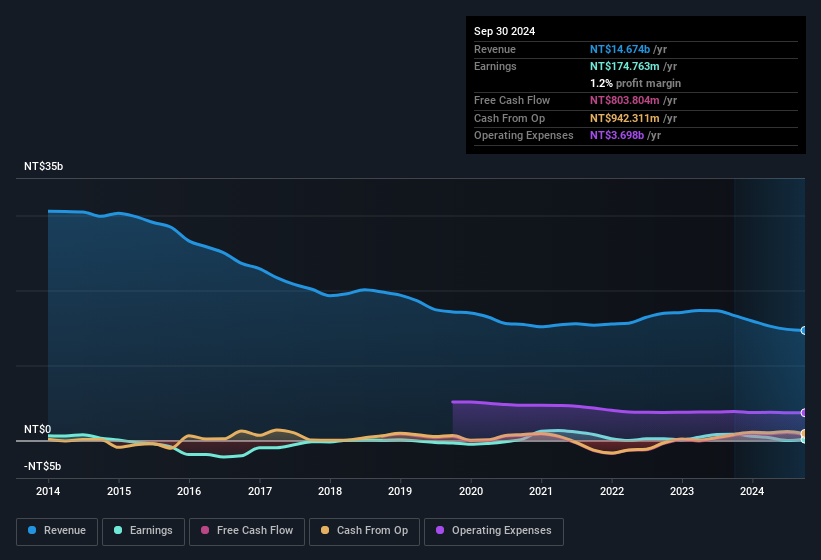The height and width of the screenshot is (560, 821).
Task: Click the purple dot in Operating Expenses legend
Action: 440,530
